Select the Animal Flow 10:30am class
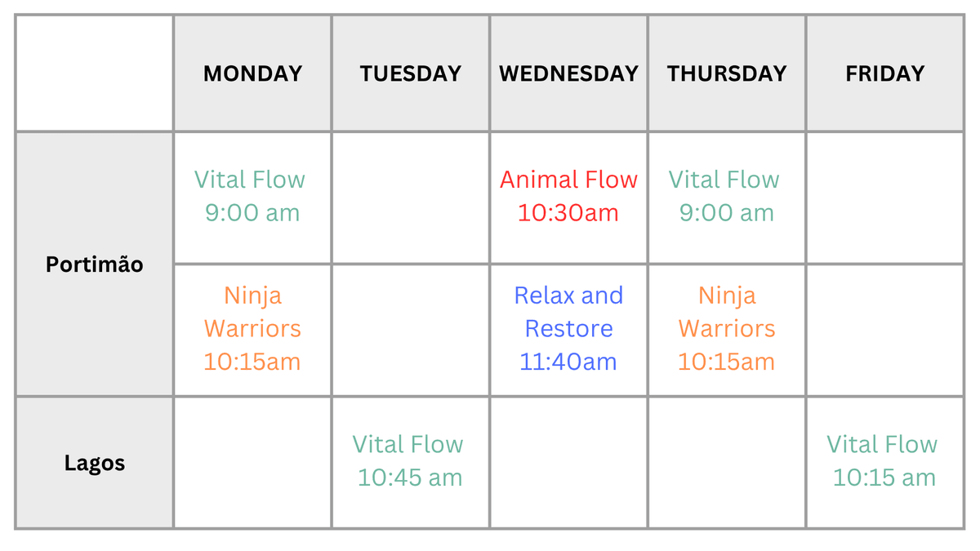980x551 pixels. coord(568,197)
